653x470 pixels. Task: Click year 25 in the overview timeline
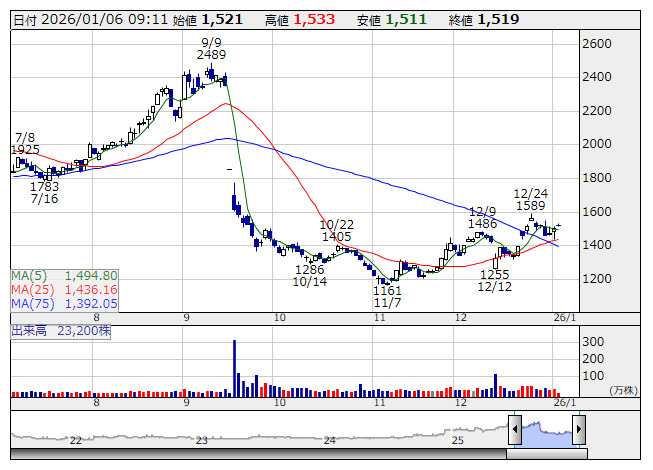coord(457,440)
